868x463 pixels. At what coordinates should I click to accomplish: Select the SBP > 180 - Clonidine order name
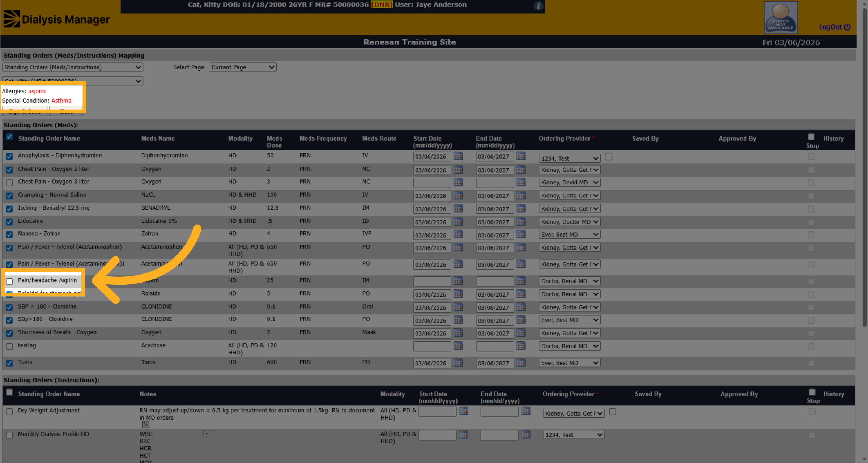point(47,306)
